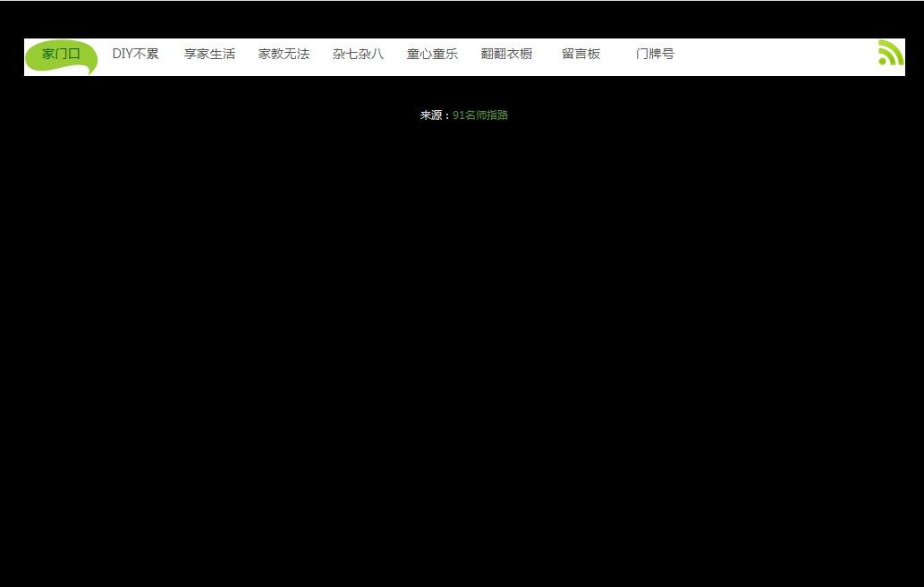
Task: Go to 享家生活 section
Action: point(209,55)
